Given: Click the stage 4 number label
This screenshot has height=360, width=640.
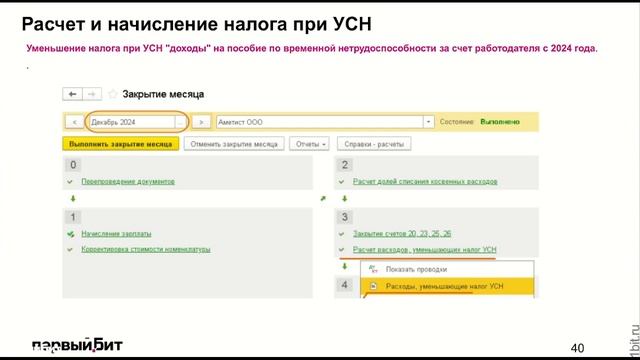Looking at the screenshot, I should (x=344, y=284).
